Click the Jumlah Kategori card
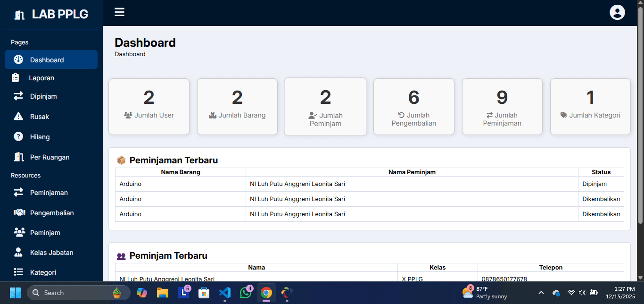Image resolution: width=644 pixels, height=304 pixels. tap(590, 106)
